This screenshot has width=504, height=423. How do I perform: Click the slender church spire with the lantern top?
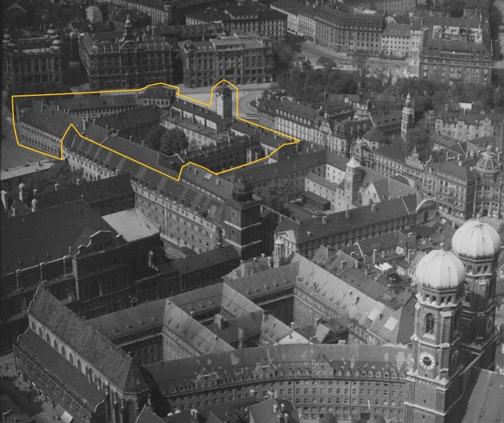tap(407, 115)
